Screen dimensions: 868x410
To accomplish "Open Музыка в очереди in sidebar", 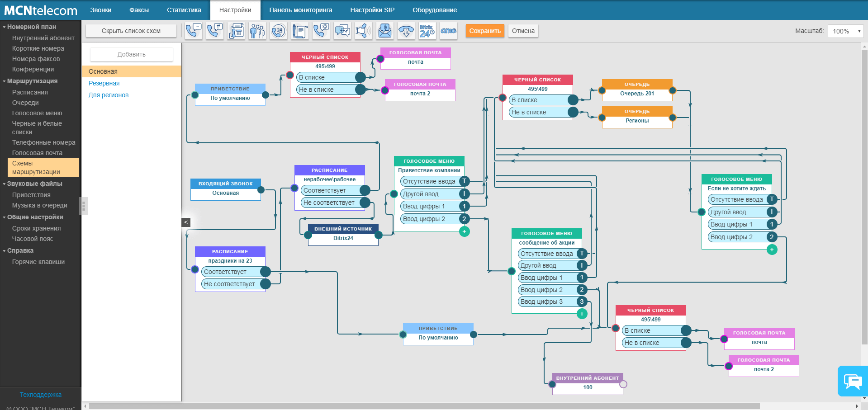I will [x=40, y=205].
